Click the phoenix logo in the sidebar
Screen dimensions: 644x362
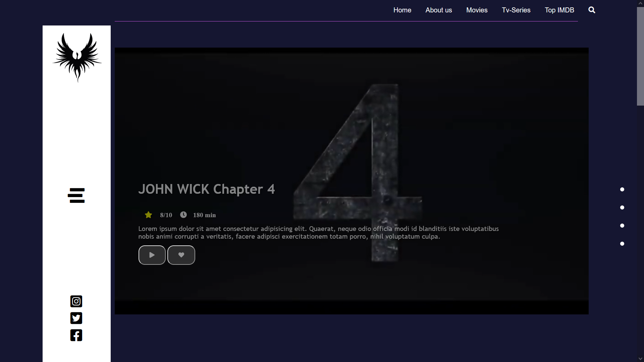(x=77, y=57)
